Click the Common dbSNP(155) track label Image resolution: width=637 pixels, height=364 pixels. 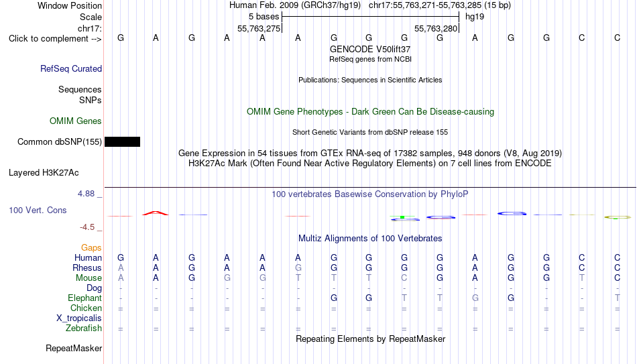pyautogui.click(x=60, y=142)
